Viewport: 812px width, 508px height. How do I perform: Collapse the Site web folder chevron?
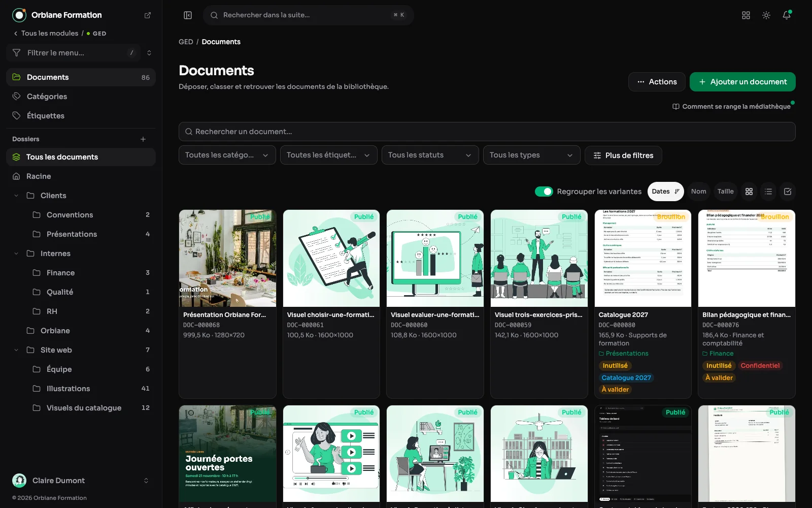coord(16,350)
